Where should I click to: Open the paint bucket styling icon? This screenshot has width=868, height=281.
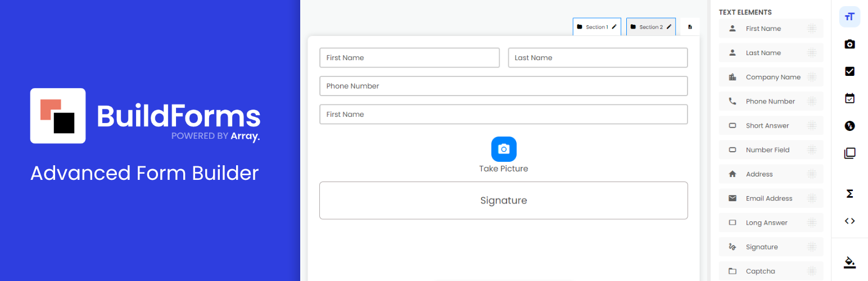(x=849, y=262)
